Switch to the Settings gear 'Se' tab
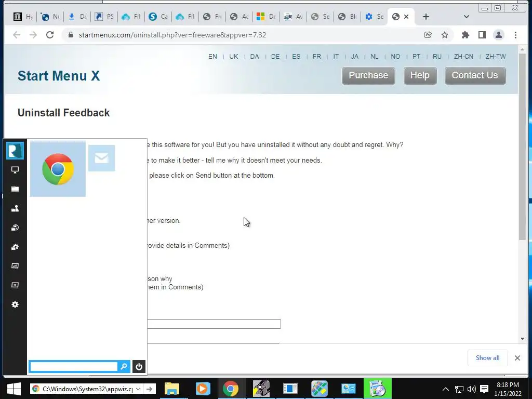 pyautogui.click(x=374, y=17)
